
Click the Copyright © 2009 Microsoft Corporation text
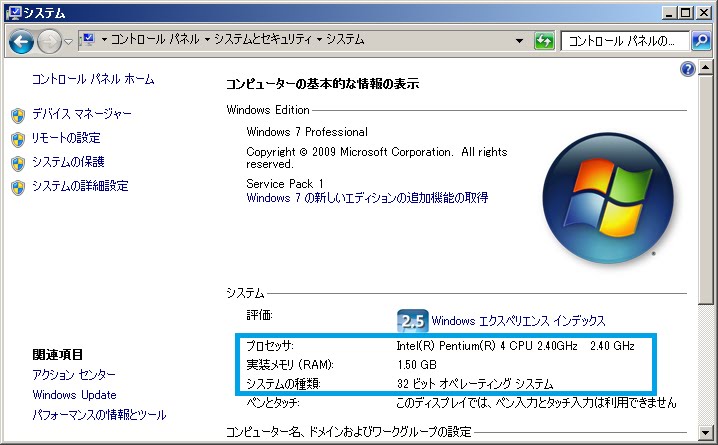376,157
